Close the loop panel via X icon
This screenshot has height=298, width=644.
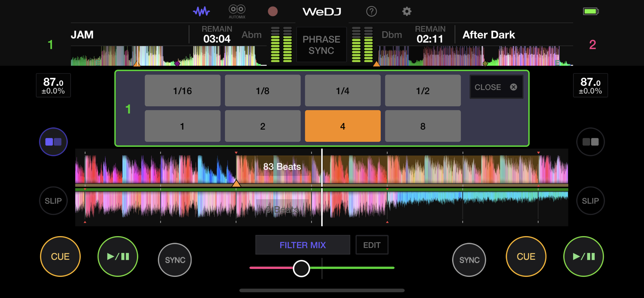point(513,87)
